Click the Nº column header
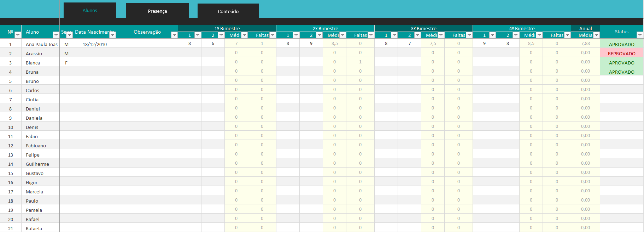 click(x=11, y=32)
